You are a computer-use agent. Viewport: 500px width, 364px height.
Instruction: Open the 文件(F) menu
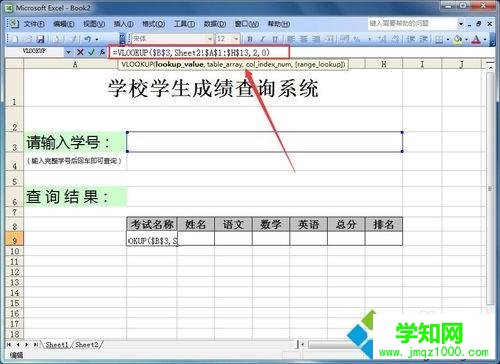tap(34, 24)
